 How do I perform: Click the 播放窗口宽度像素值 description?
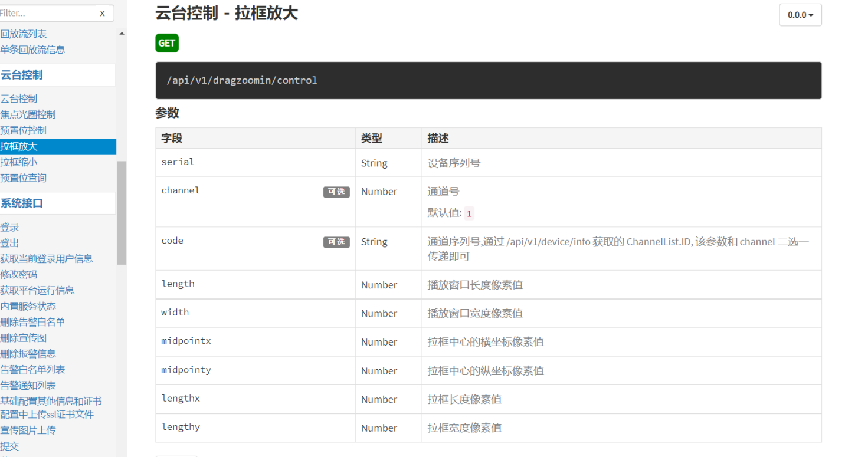tap(475, 313)
